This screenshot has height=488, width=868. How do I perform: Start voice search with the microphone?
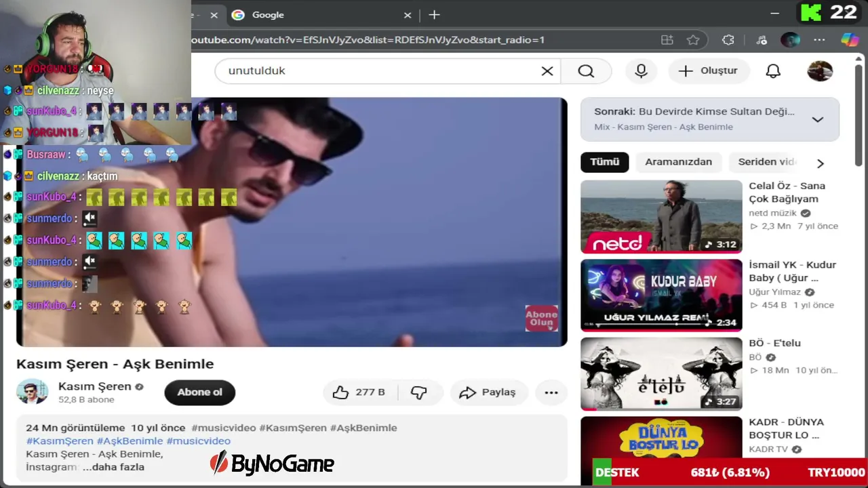point(641,71)
